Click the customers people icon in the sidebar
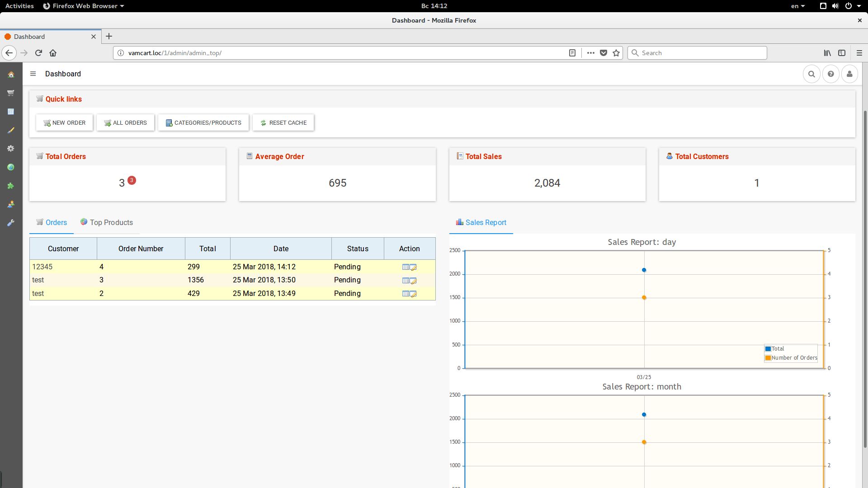Viewport: 868px width, 488px height. (11, 204)
